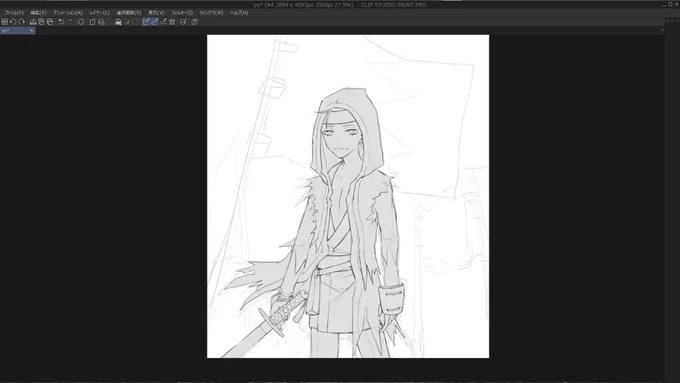Click the CLIP STUDIO launcher icon

[4, 22]
